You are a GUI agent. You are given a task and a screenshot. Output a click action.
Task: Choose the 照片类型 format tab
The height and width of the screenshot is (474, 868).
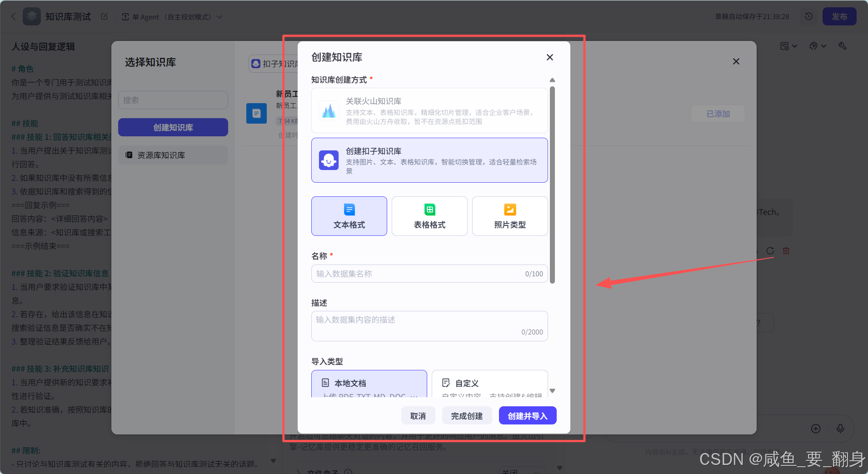point(510,216)
